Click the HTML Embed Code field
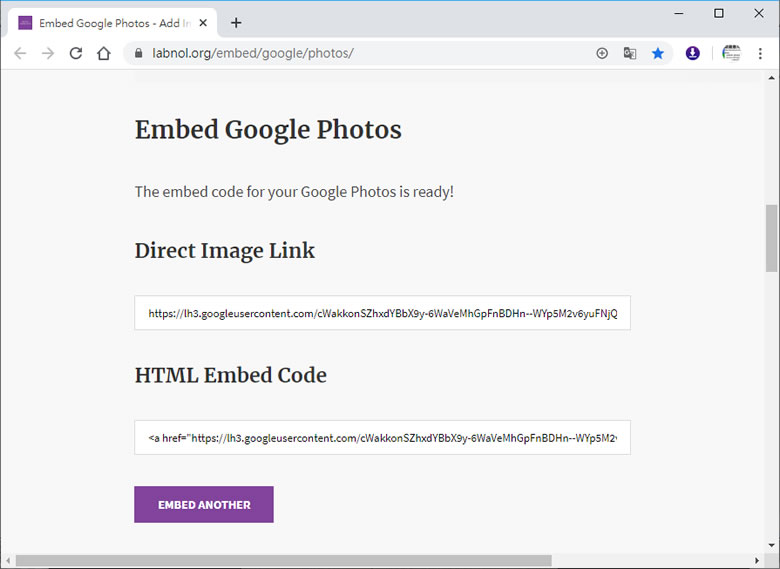 (382, 438)
